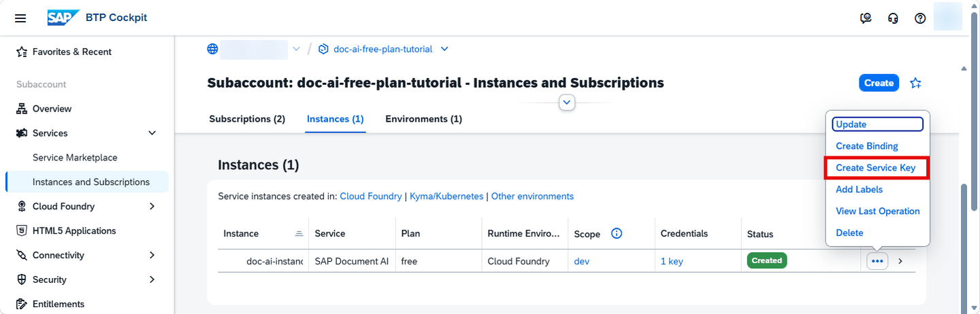Viewport: 980px width, 314px height.
Task: Click the Connectivity sidebar icon
Action: pyautogui.click(x=21, y=256)
